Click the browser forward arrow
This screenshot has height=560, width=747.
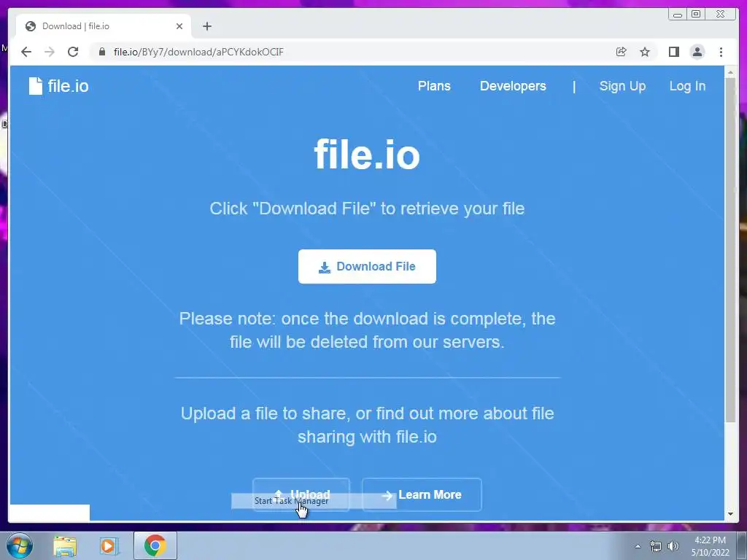[x=49, y=52]
